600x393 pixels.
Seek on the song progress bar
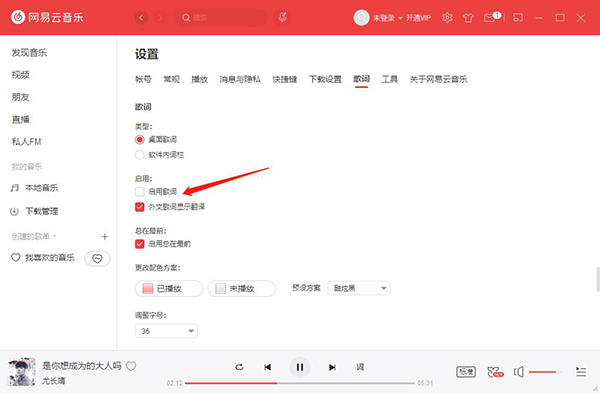(300, 383)
